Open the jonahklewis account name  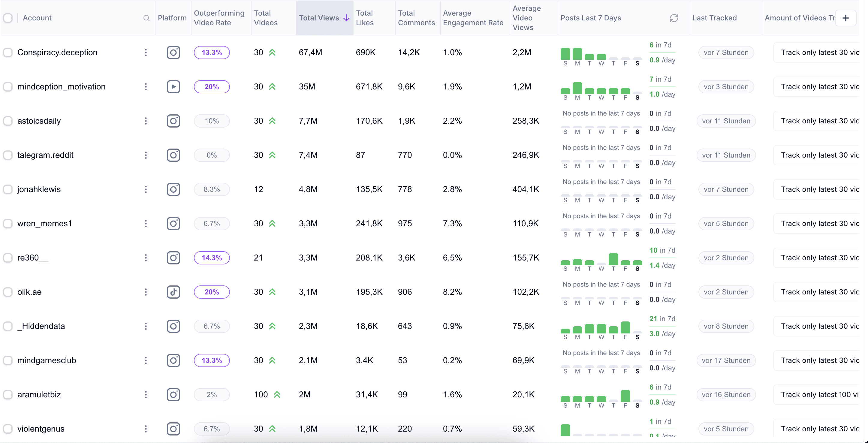click(x=39, y=189)
